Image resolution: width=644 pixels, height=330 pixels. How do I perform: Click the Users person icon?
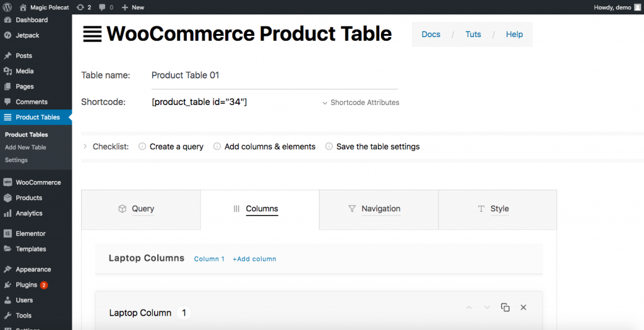click(x=8, y=300)
